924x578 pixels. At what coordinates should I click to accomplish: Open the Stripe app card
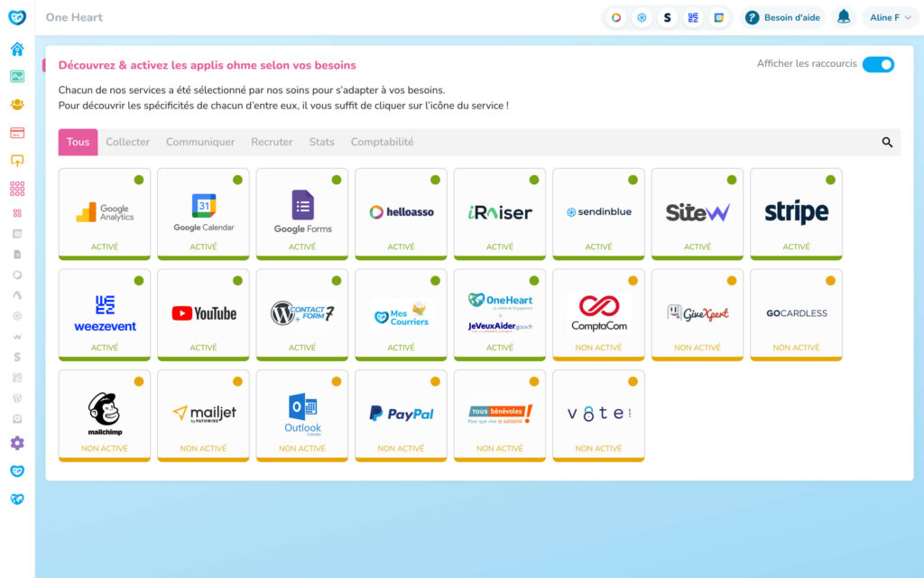796,213
